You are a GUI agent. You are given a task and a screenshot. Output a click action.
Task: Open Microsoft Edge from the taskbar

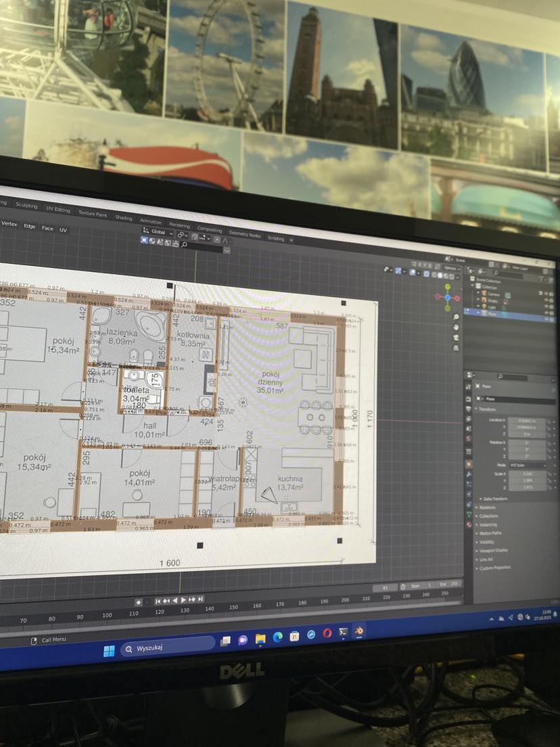[x=277, y=637]
